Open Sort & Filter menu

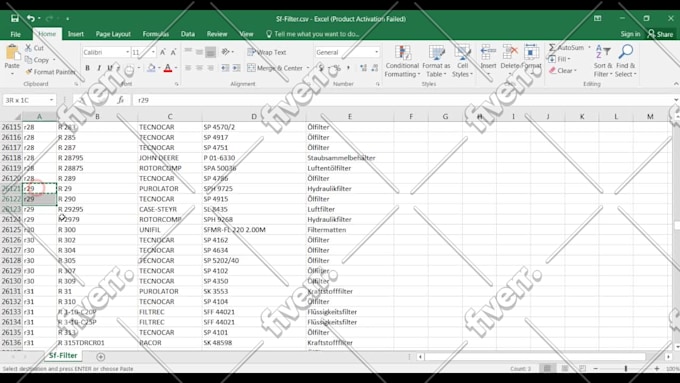(603, 61)
